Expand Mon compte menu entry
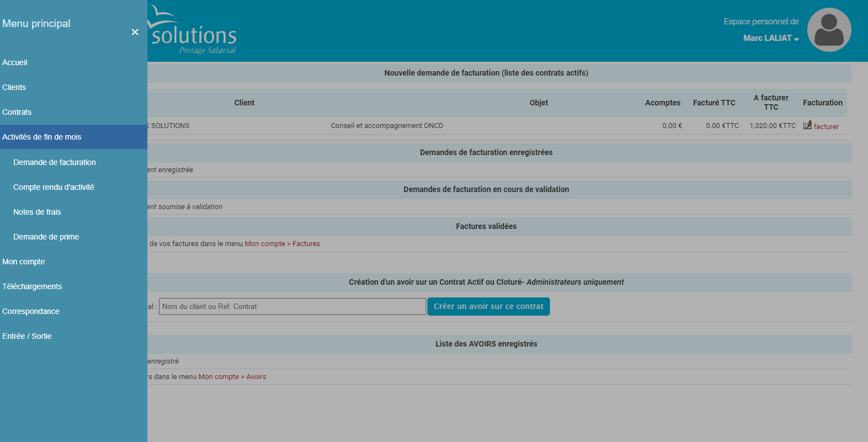 pos(23,262)
